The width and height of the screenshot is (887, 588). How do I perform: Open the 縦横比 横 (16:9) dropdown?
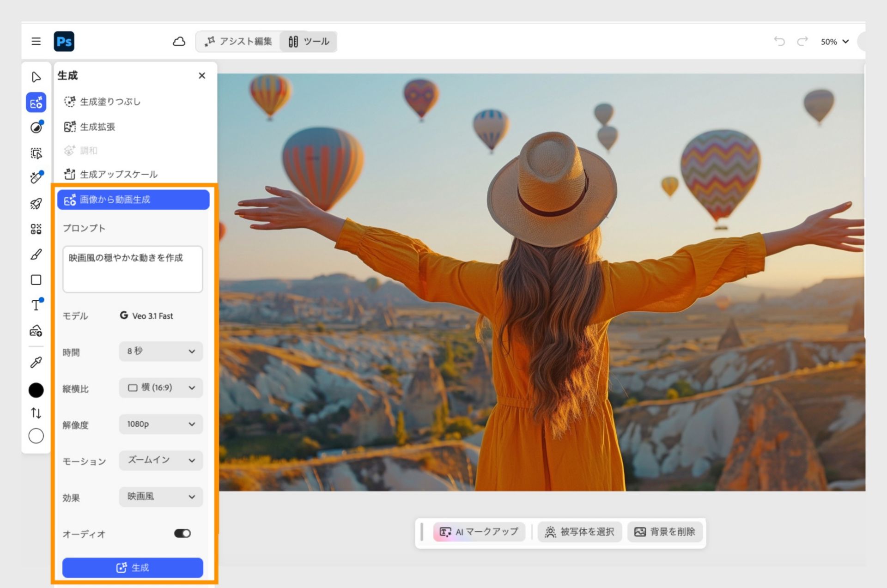click(161, 388)
